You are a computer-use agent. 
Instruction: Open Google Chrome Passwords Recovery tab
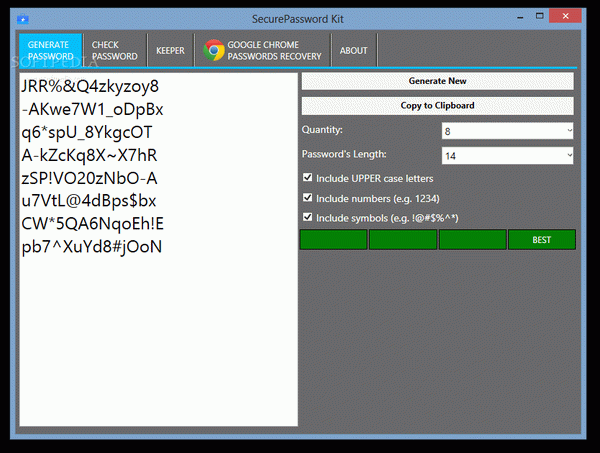pyautogui.click(x=264, y=51)
